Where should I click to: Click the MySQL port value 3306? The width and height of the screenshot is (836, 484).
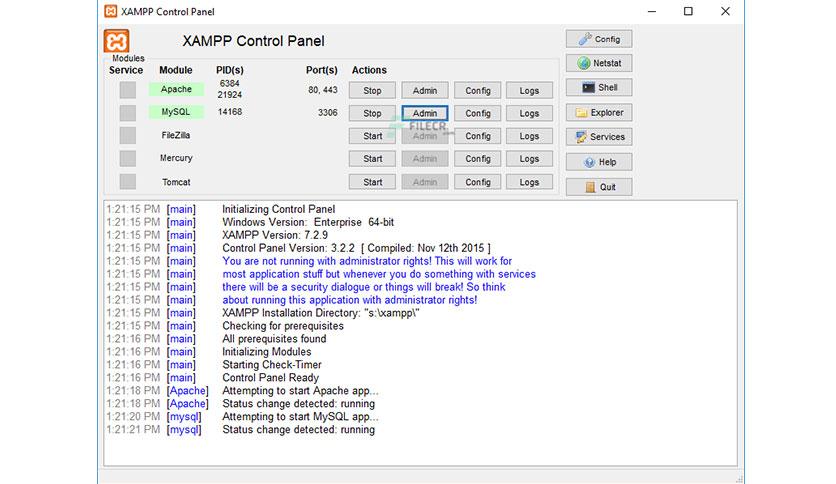click(x=327, y=112)
